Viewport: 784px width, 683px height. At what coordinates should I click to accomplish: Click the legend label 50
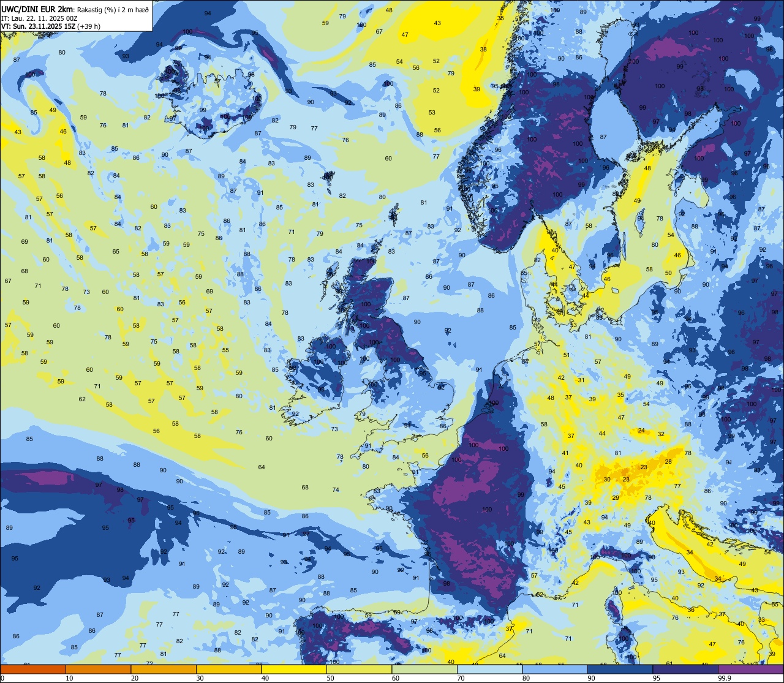click(330, 678)
